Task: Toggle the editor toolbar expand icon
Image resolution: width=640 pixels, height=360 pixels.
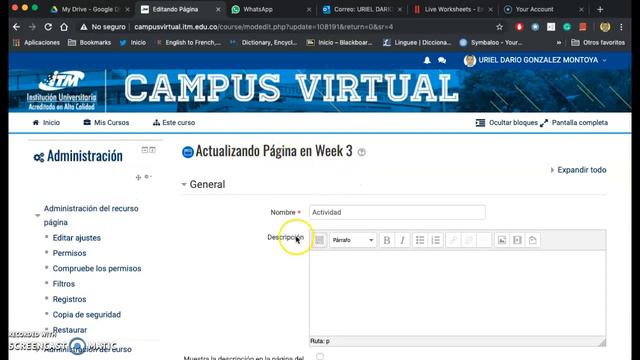Action: (319, 240)
